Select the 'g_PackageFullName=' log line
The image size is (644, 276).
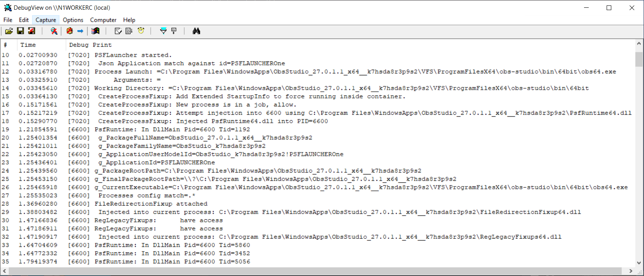(x=318, y=138)
